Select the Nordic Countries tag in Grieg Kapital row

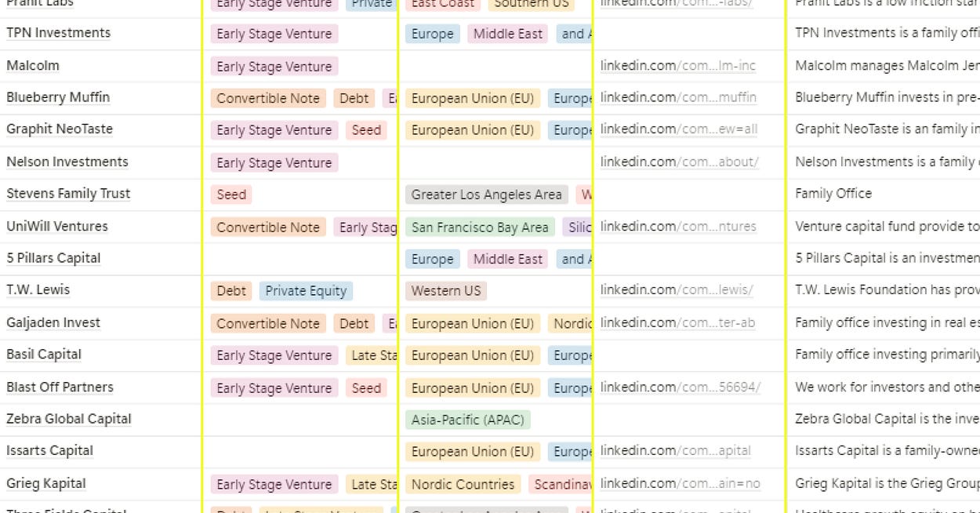463,485
